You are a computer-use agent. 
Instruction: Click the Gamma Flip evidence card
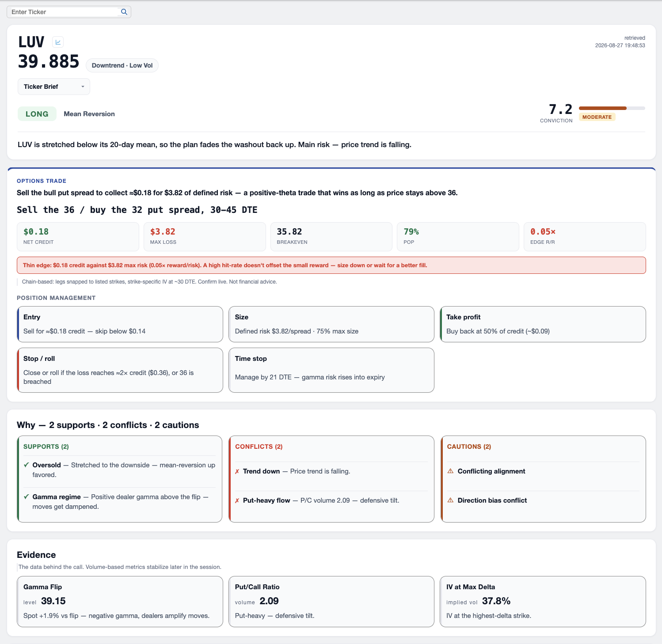[120, 602]
